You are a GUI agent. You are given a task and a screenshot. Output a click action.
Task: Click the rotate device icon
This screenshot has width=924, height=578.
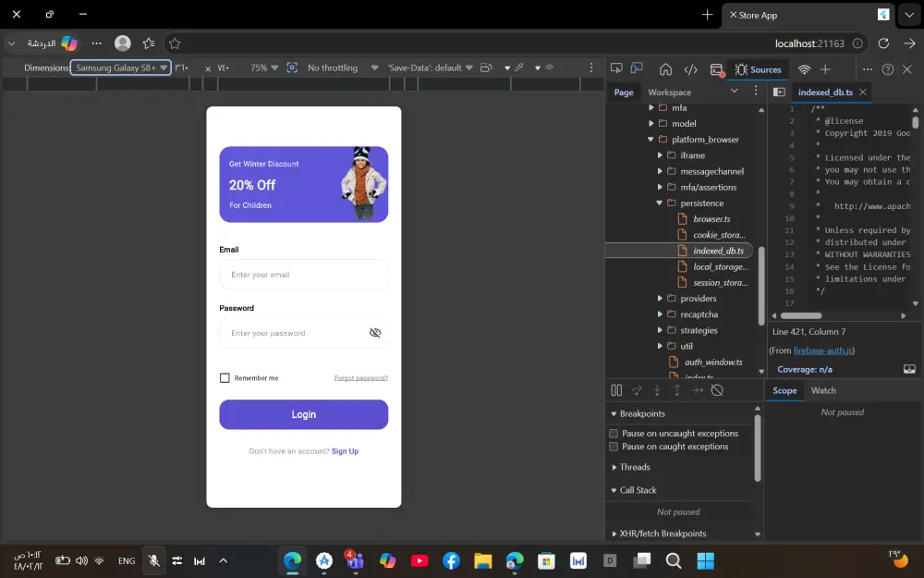pos(486,68)
